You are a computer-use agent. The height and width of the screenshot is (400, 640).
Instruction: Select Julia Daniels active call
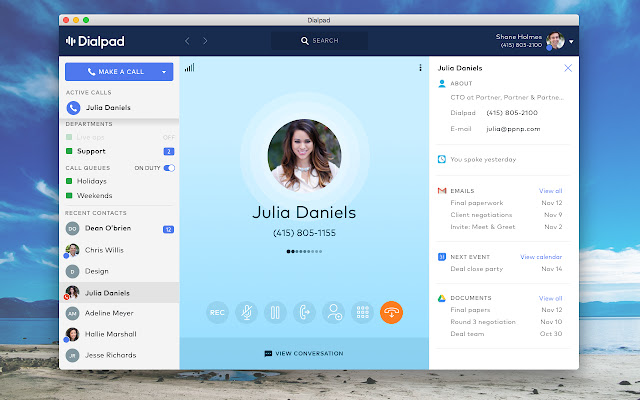119,108
